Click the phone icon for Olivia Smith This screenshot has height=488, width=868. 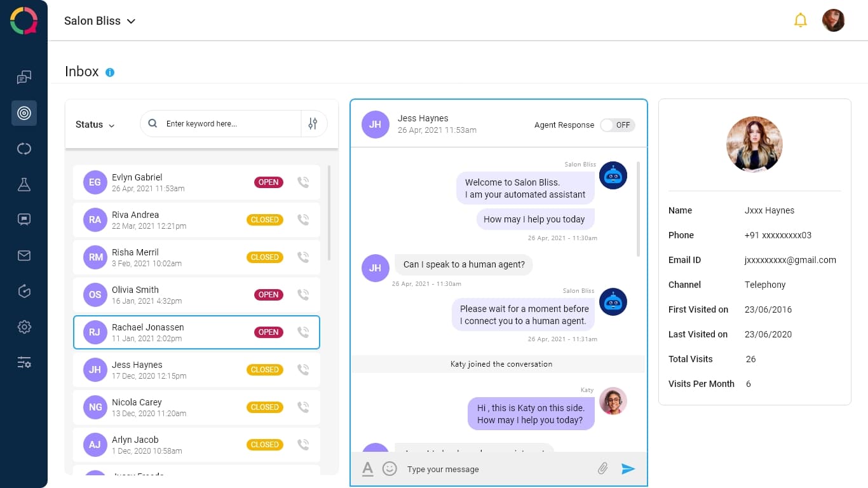(x=303, y=295)
